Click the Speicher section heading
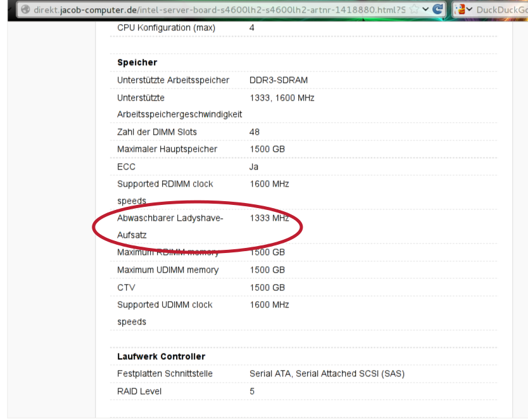Image resolution: width=528 pixels, height=420 pixels. [x=137, y=63]
